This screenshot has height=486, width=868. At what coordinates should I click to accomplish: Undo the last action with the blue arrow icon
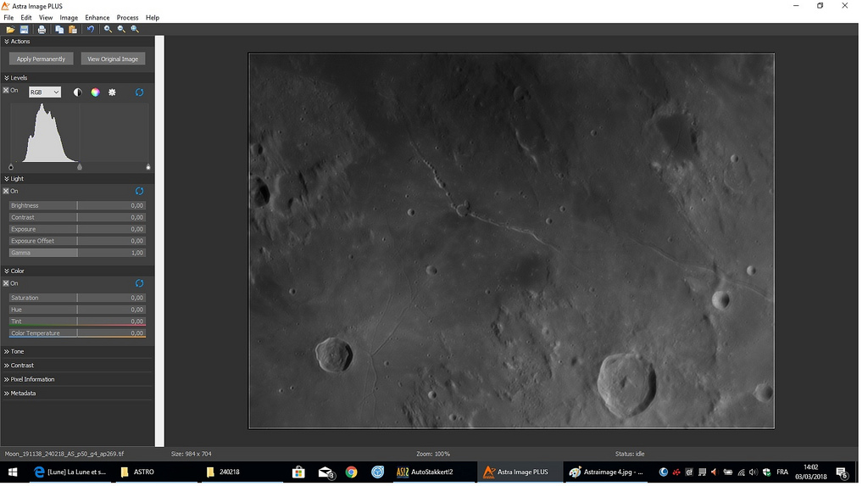pyautogui.click(x=90, y=30)
